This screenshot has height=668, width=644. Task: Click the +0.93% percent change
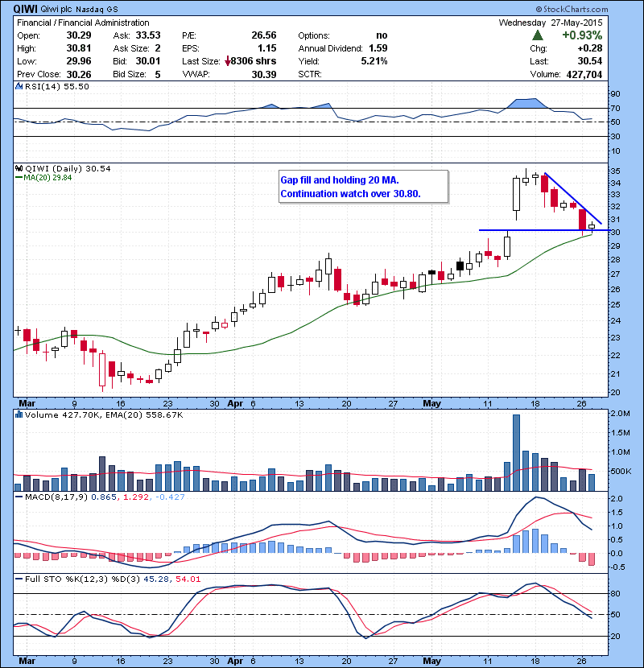(582, 35)
